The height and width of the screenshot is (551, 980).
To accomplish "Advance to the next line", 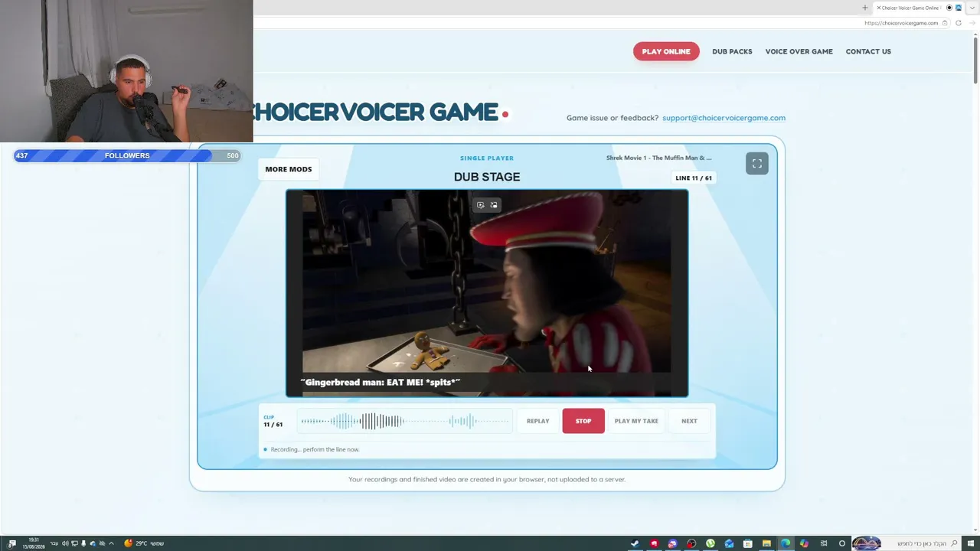I will point(689,421).
